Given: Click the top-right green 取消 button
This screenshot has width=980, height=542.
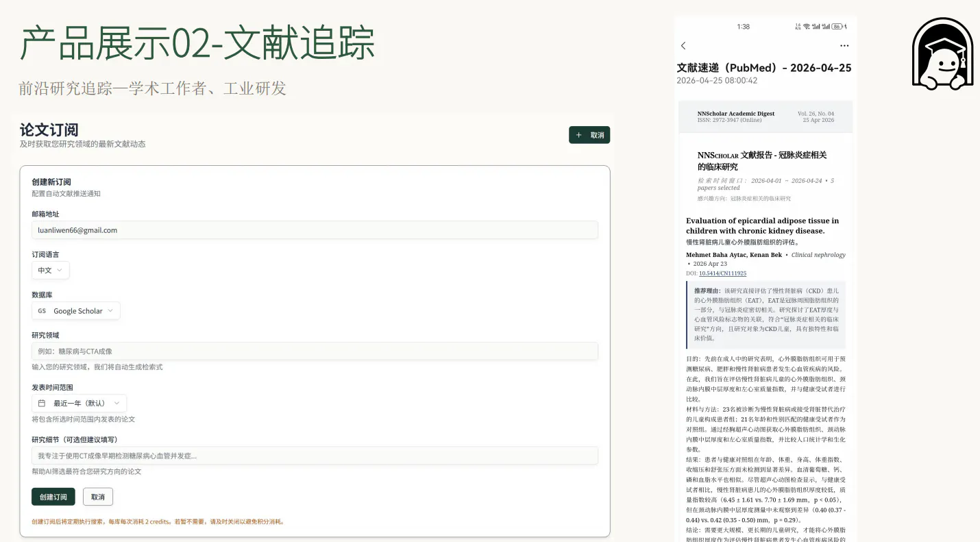Looking at the screenshot, I should pyautogui.click(x=589, y=135).
